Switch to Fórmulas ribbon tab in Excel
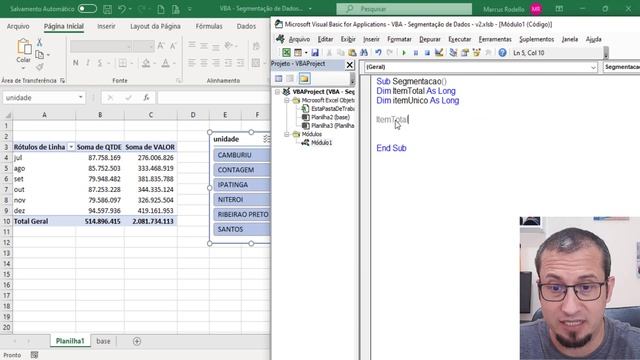The height and width of the screenshot is (360, 640). click(x=209, y=26)
